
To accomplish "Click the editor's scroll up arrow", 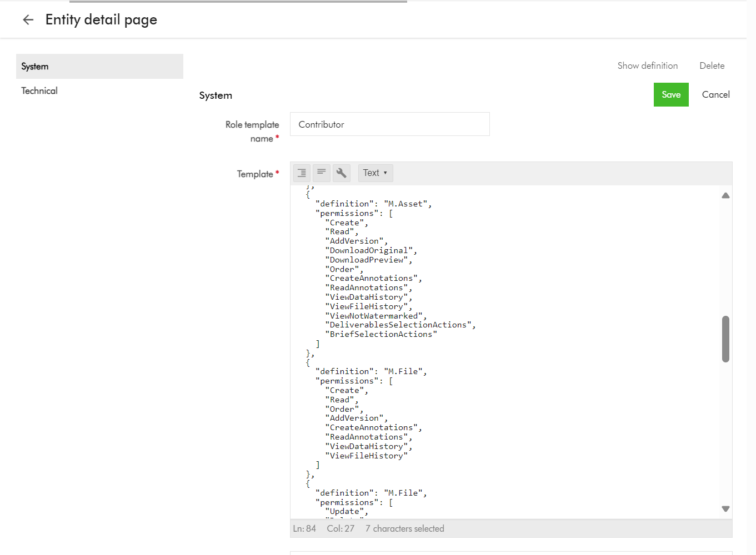I will (x=725, y=195).
